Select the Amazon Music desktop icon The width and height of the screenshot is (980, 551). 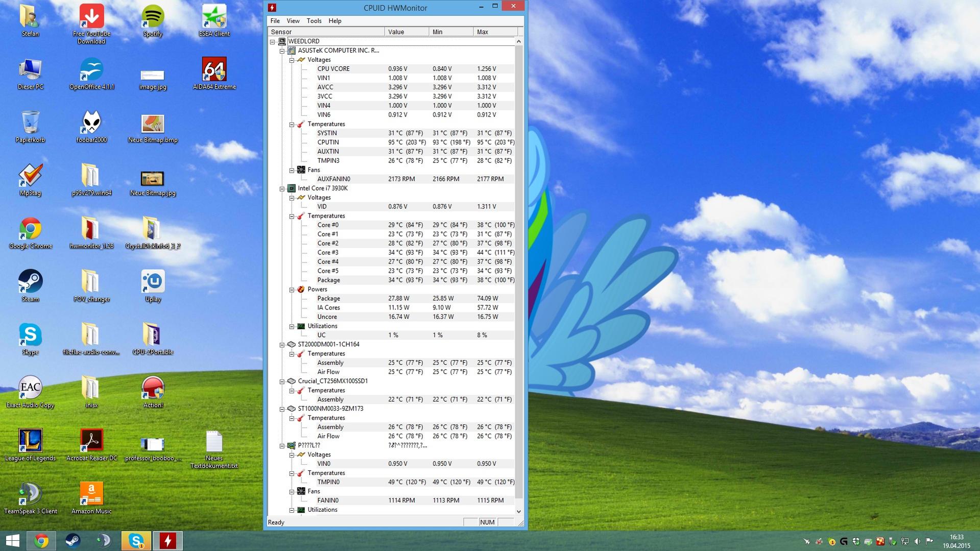pos(91,499)
